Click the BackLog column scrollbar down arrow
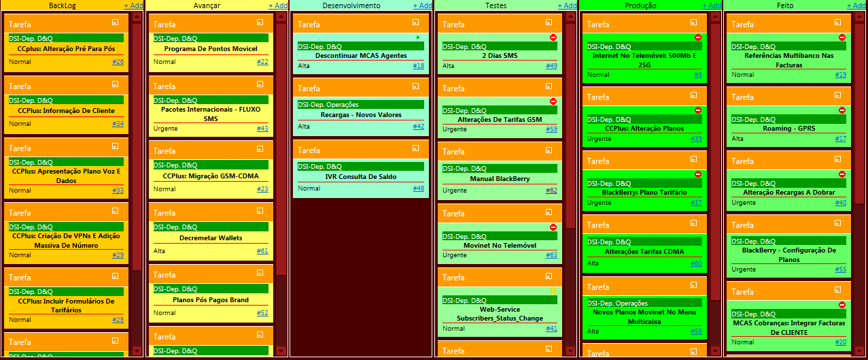 tap(137, 351)
